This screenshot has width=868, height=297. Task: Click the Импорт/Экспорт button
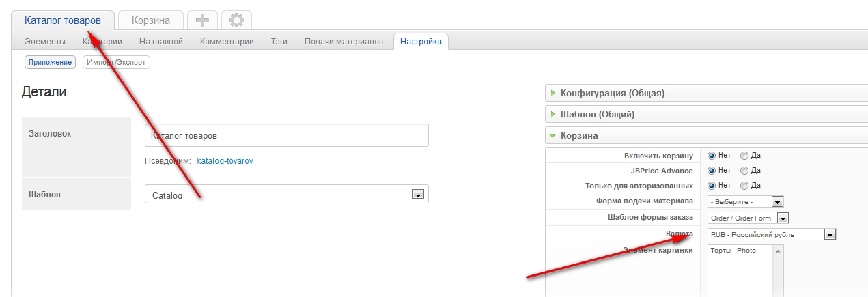click(x=116, y=63)
